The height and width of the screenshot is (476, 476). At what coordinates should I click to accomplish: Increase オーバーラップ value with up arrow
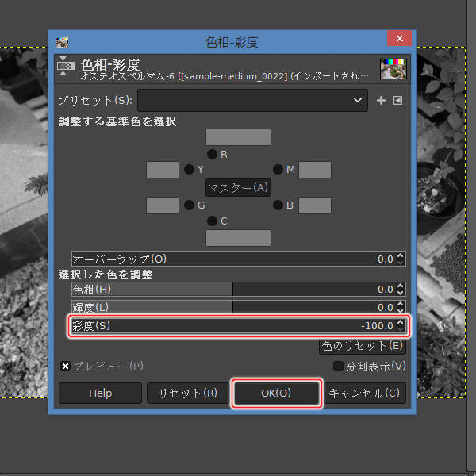(401, 255)
